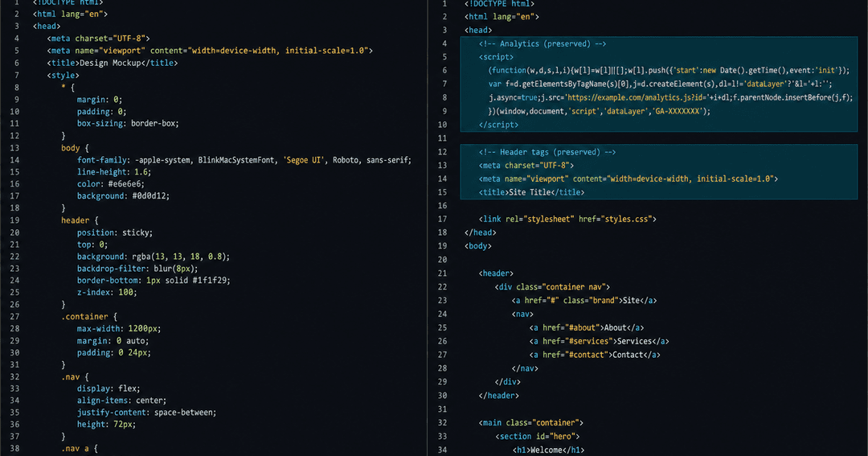Click the div class 'container nav' line

[x=552, y=286]
